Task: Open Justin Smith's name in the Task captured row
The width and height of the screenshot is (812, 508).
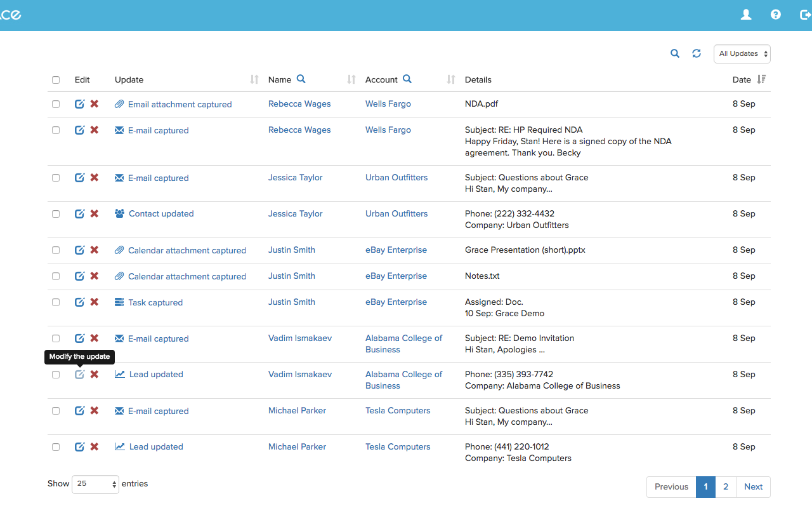Action: point(292,302)
